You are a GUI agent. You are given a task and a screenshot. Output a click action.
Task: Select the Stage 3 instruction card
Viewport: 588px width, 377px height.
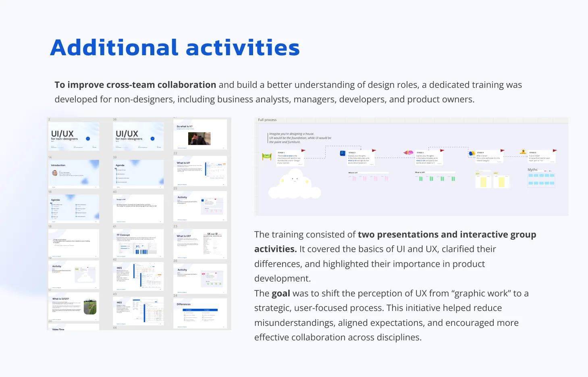(x=429, y=157)
